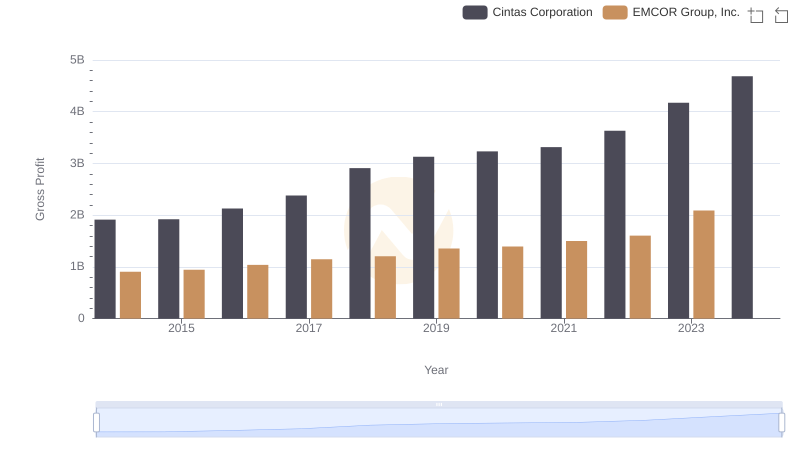The height and width of the screenshot is (461, 800).
Task: Click the Year x-axis title
Action: (436, 370)
